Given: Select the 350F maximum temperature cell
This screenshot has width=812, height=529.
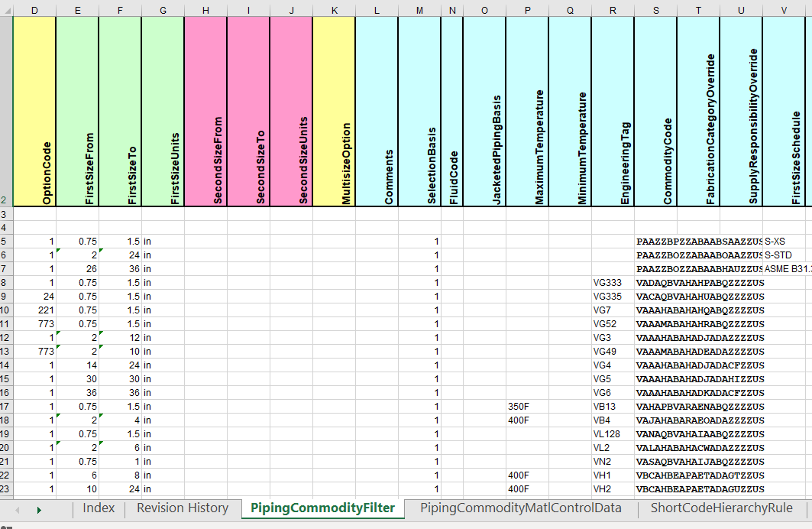Looking at the screenshot, I should point(527,407).
